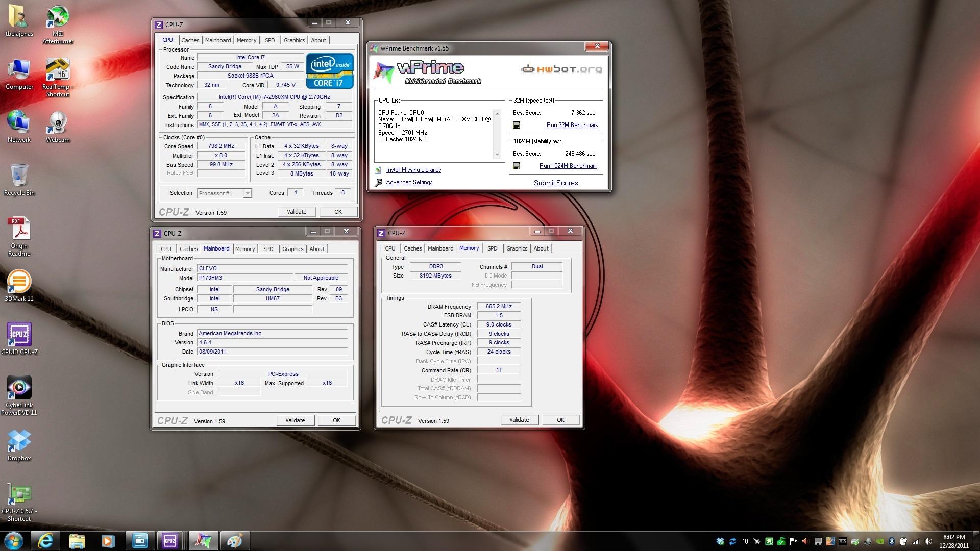The width and height of the screenshot is (980, 551).
Task: Open the tbelajonas folder on the desktop
Action: 19,21
